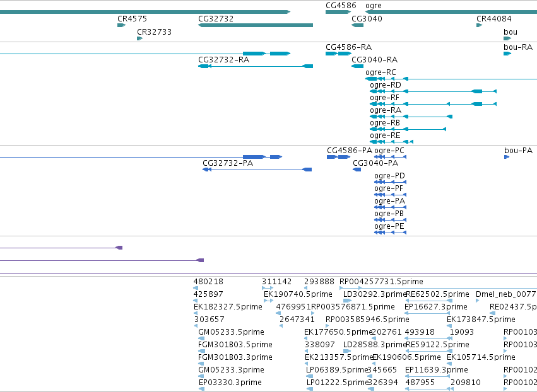This screenshot has height=392, width=537.
Task: Select the ogre-PF protein label
Action: (x=389, y=188)
